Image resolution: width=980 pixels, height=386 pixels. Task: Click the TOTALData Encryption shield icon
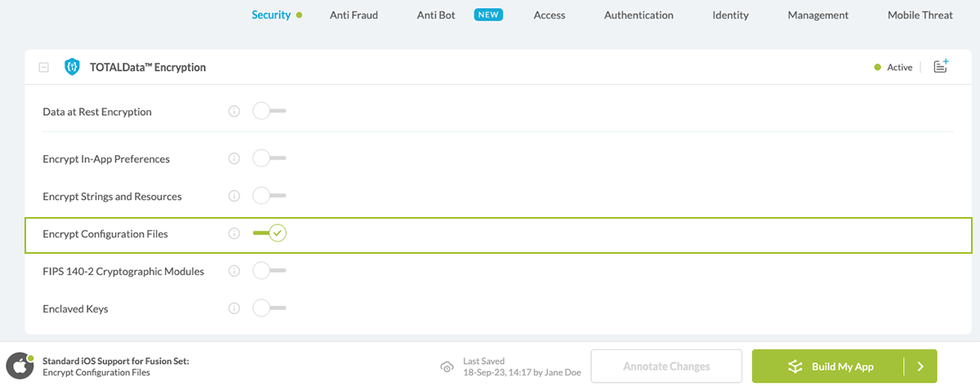(72, 67)
